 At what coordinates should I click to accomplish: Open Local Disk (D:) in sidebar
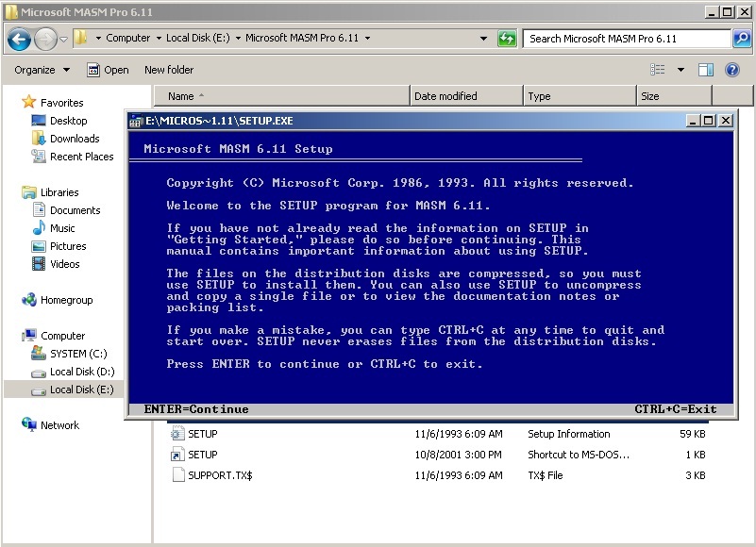point(82,371)
